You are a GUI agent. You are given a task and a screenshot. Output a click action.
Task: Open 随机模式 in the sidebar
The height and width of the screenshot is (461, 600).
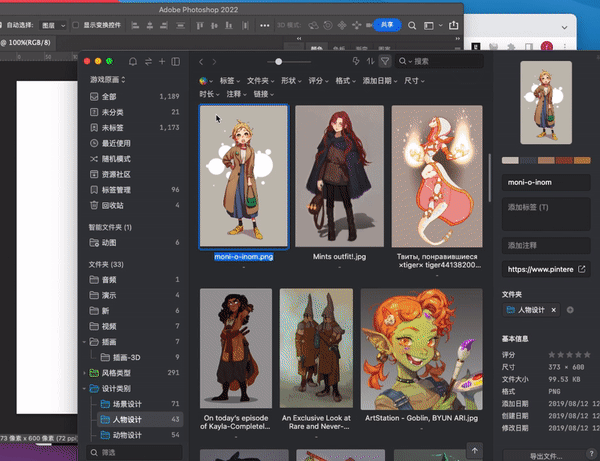pyautogui.click(x=134, y=159)
